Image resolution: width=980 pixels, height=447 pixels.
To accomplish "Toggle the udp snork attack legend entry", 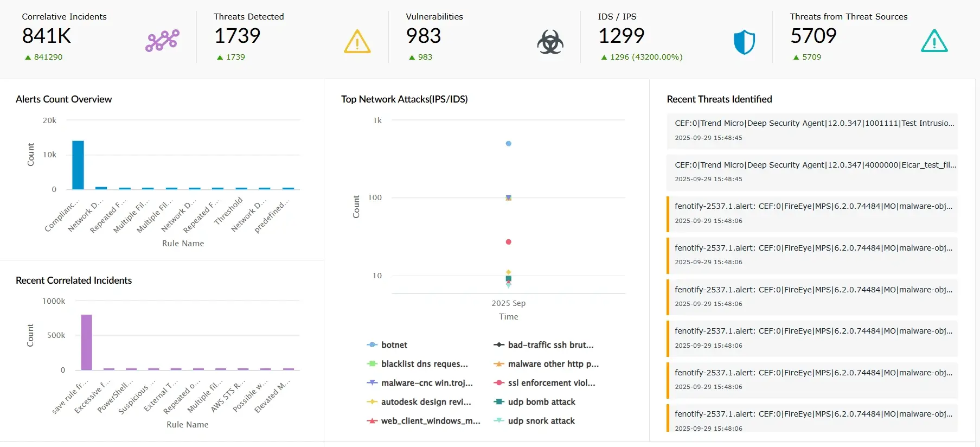I will [534, 421].
